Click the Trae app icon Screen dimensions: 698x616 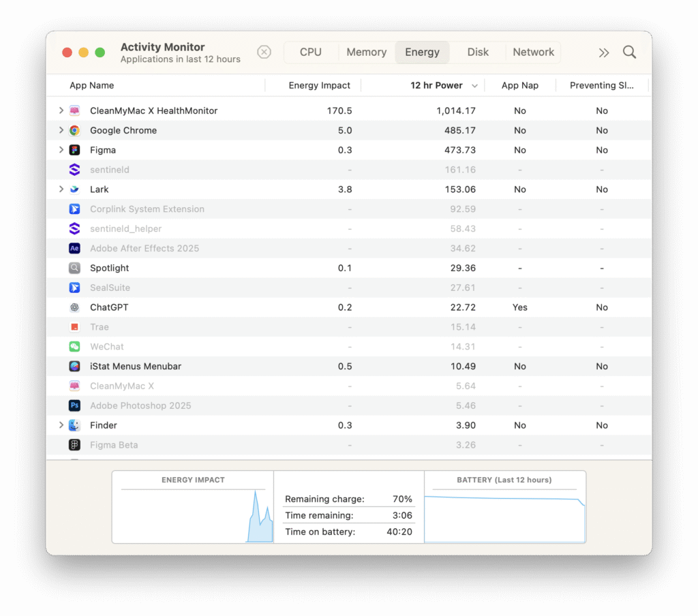74,326
